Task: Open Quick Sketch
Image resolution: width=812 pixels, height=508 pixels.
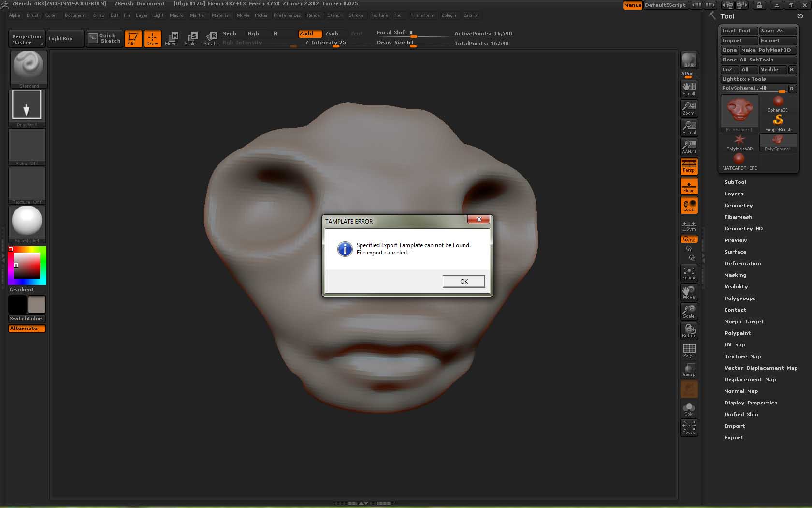Action: tap(104, 39)
